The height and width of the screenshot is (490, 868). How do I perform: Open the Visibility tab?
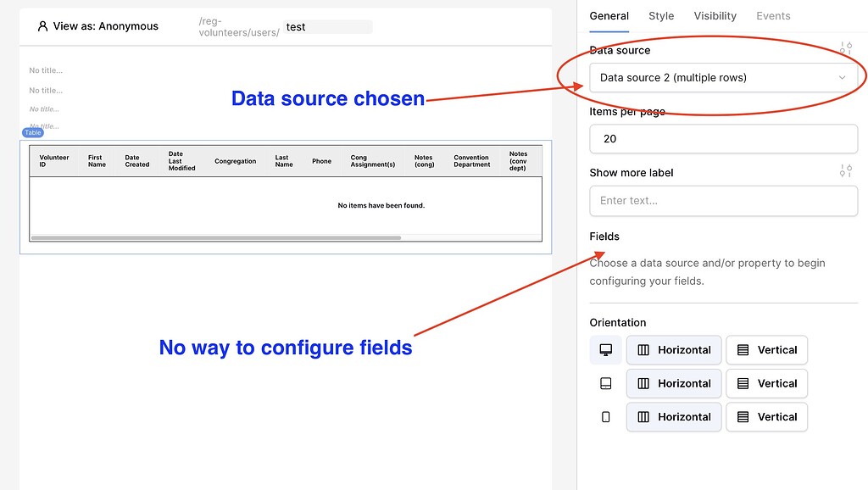click(715, 15)
